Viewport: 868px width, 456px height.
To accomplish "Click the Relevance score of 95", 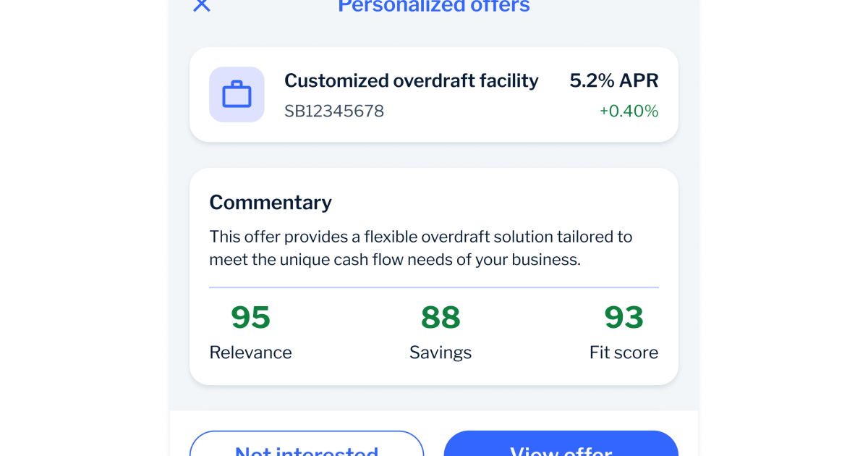I will [x=250, y=317].
